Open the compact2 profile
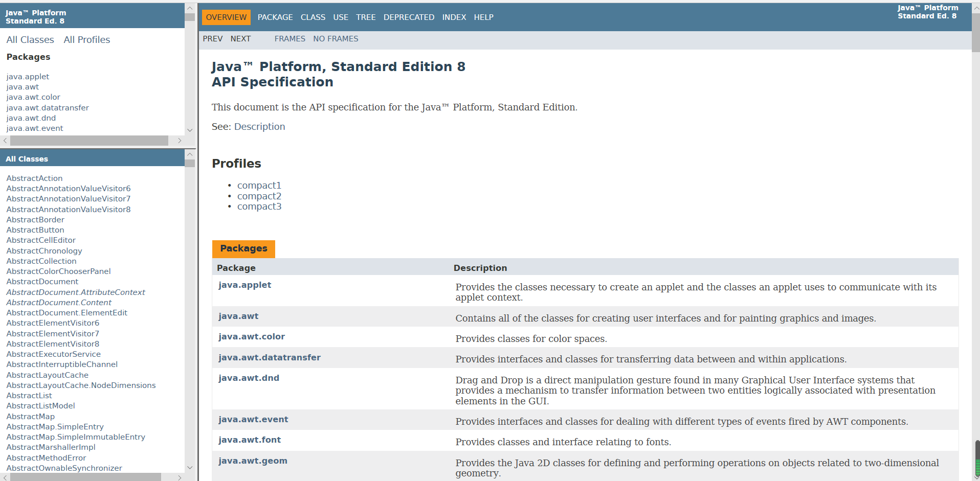The height and width of the screenshot is (481, 980). 259,196
